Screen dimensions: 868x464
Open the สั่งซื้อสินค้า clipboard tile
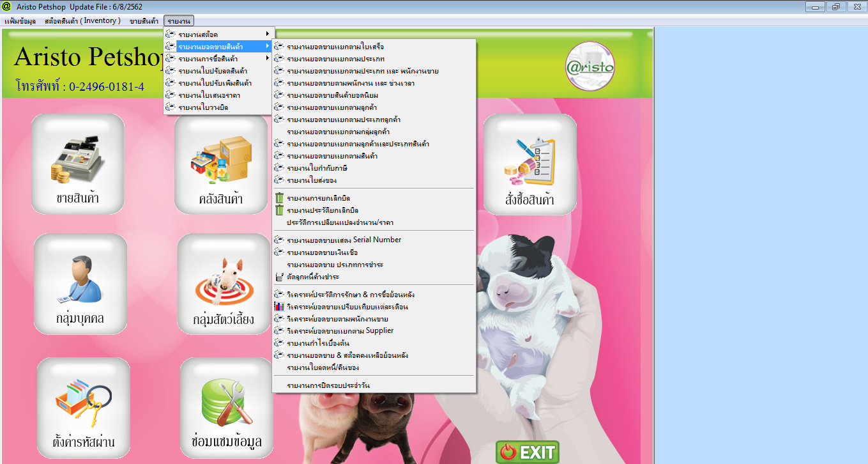tap(529, 164)
